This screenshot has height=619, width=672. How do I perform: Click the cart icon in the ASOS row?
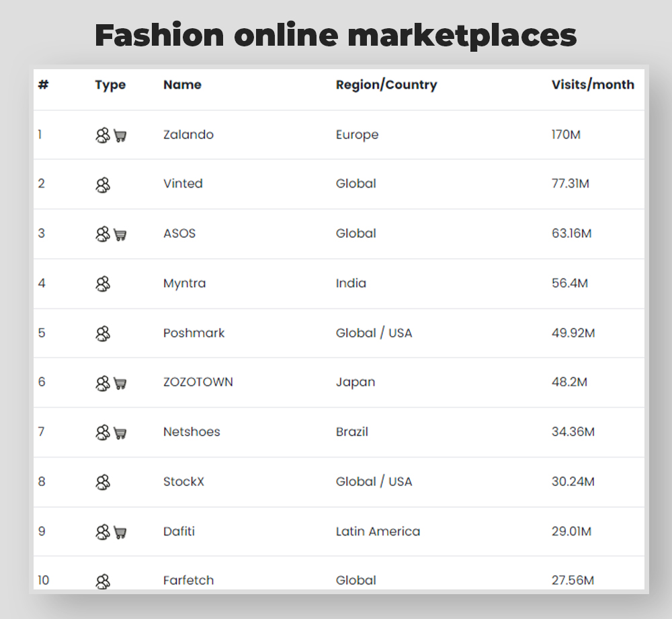click(120, 235)
